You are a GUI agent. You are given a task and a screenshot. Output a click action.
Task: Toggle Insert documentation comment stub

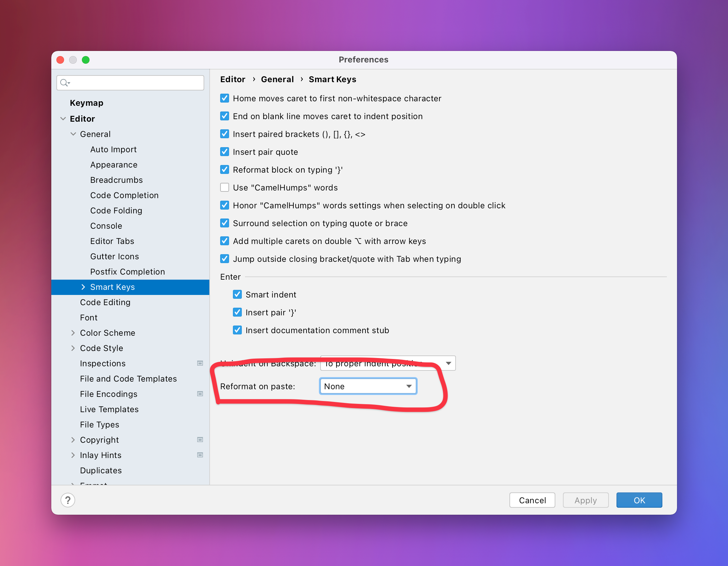(x=237, y=330)
